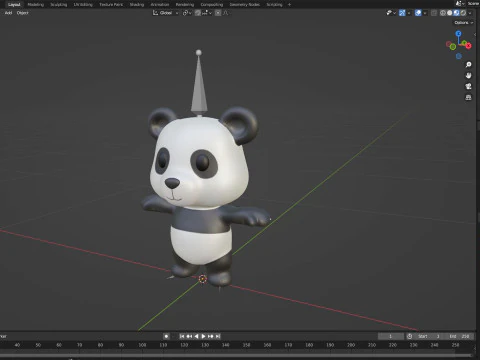Viewport: 480px width, 360px height.
Task: Jump to the last frame
Action: (x=218, y=336)
